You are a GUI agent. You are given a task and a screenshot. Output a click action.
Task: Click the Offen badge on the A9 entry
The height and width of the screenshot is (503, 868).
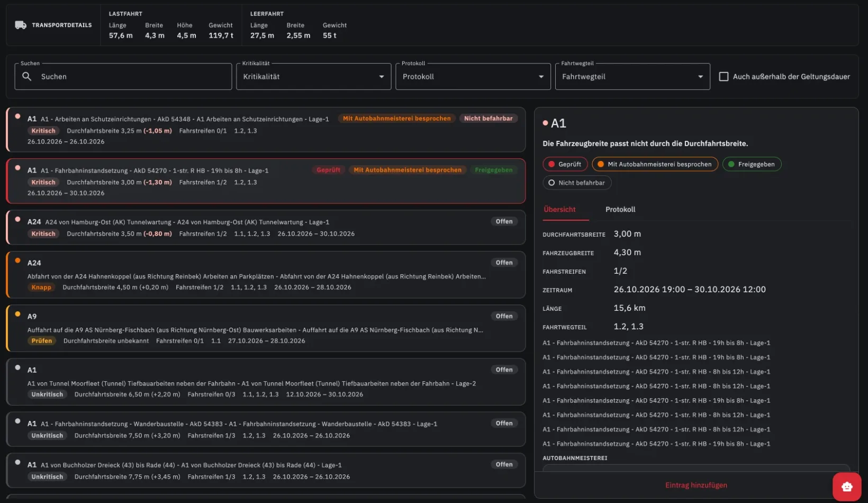point(504,316)
